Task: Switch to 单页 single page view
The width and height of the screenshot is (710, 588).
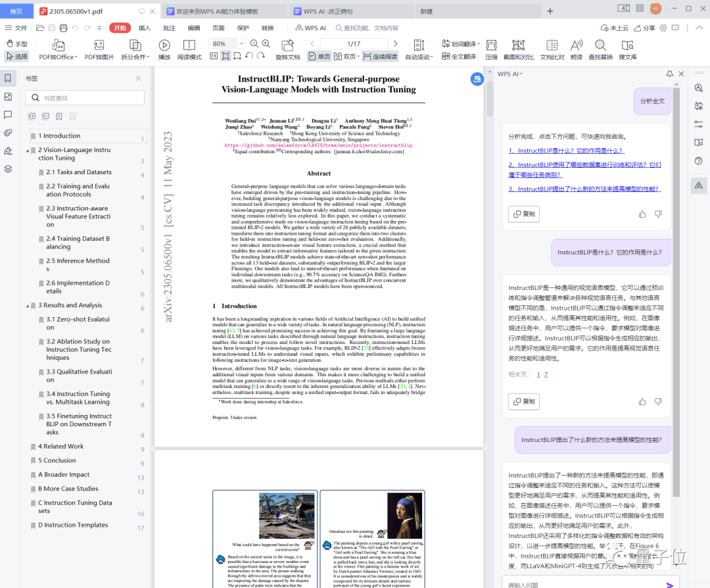Action: [x=319, y=57]
